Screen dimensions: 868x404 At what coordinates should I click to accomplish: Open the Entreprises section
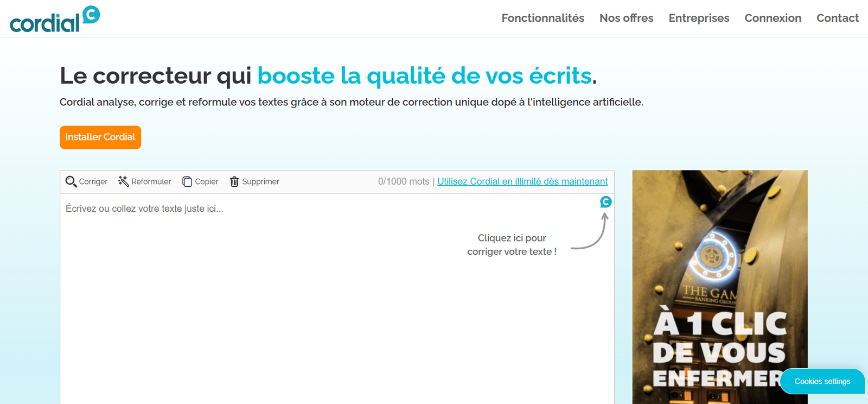click(x=699, y=18)
